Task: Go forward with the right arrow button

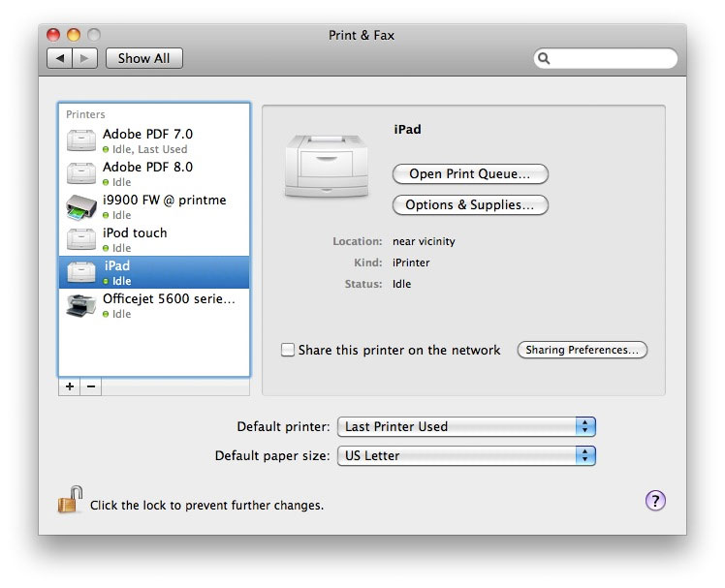Action: coord(84,58)
